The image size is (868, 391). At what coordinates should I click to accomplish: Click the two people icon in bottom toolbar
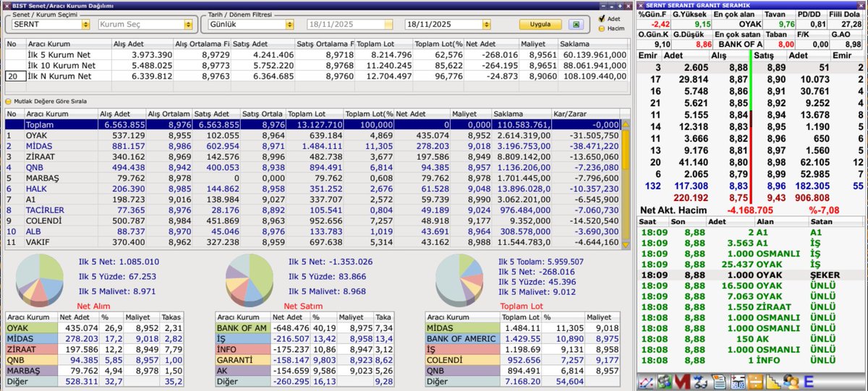click(791, 382)
